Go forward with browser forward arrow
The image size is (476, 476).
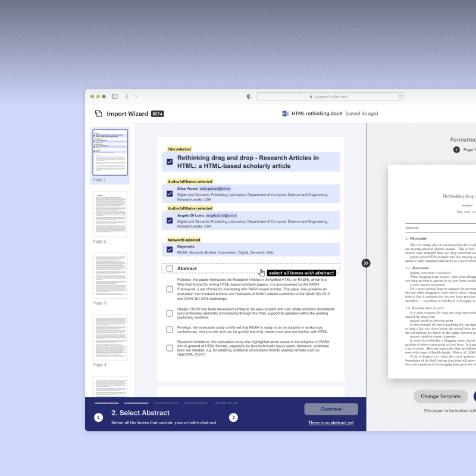point(136,96)
